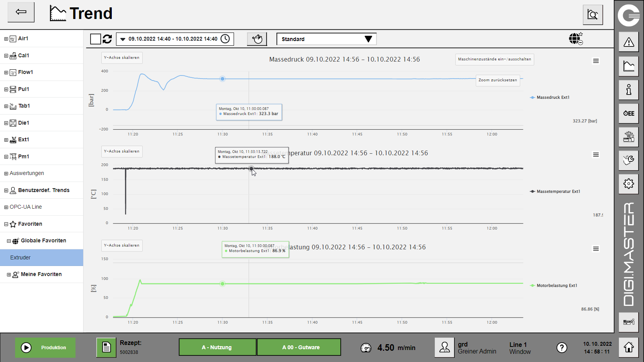Screen dimensions: 644x362
Task: Toggle Massetemperatur Ext1 legend series
Action: pos(555,191)
